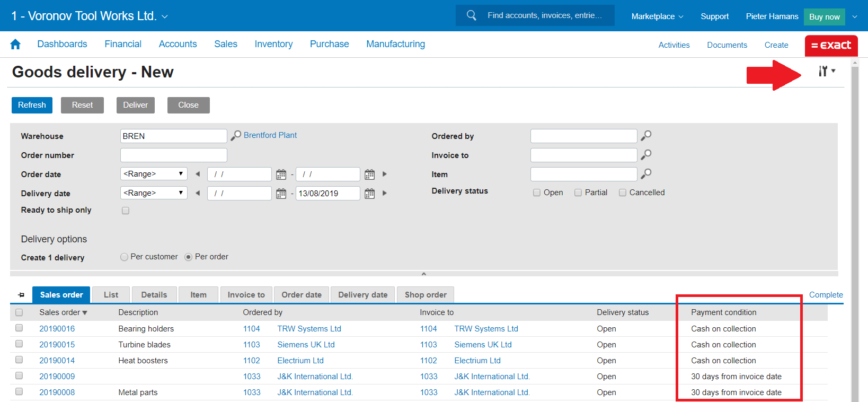Screen dimensions: 868x402
Task: Open user menu chevron beside Buy now
Action: [855, 16]
